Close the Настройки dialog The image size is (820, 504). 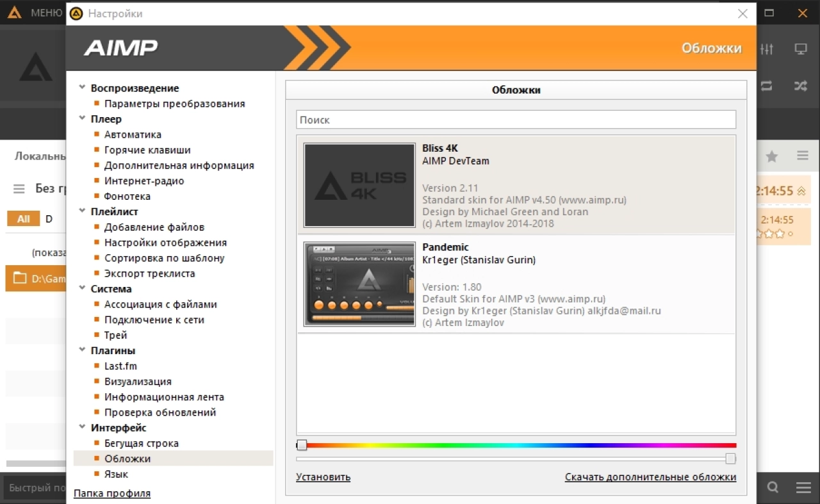(742, 13)
